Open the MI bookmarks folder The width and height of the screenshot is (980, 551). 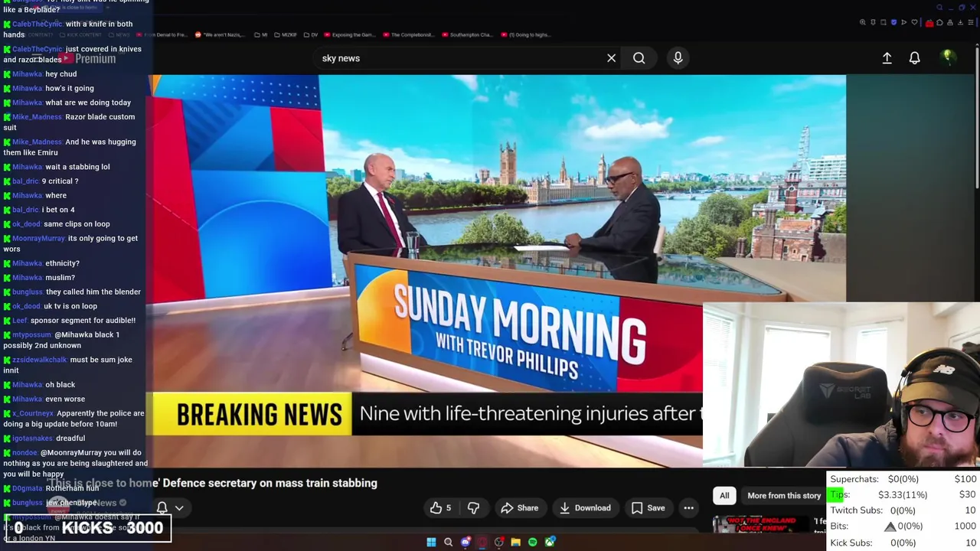(x=261, y=34)
